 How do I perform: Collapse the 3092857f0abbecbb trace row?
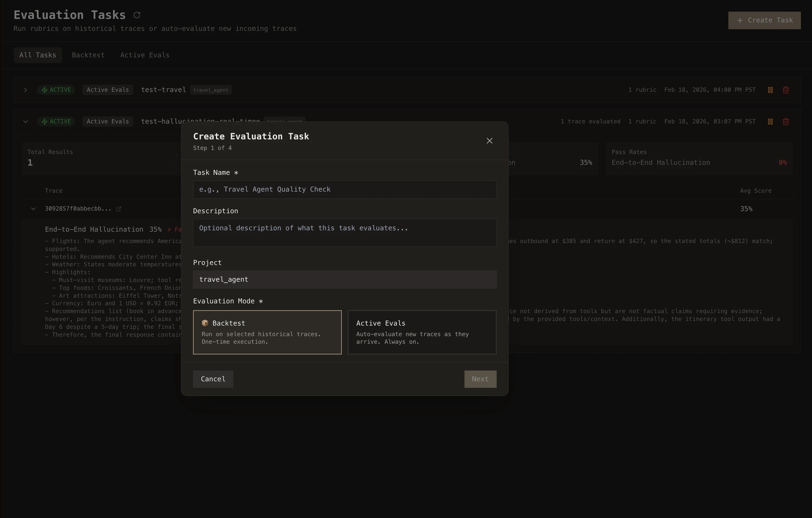coord(33,209)
